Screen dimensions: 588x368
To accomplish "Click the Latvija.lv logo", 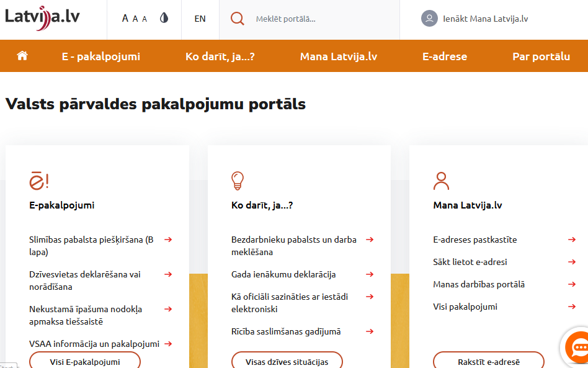I will coord(41,18).
